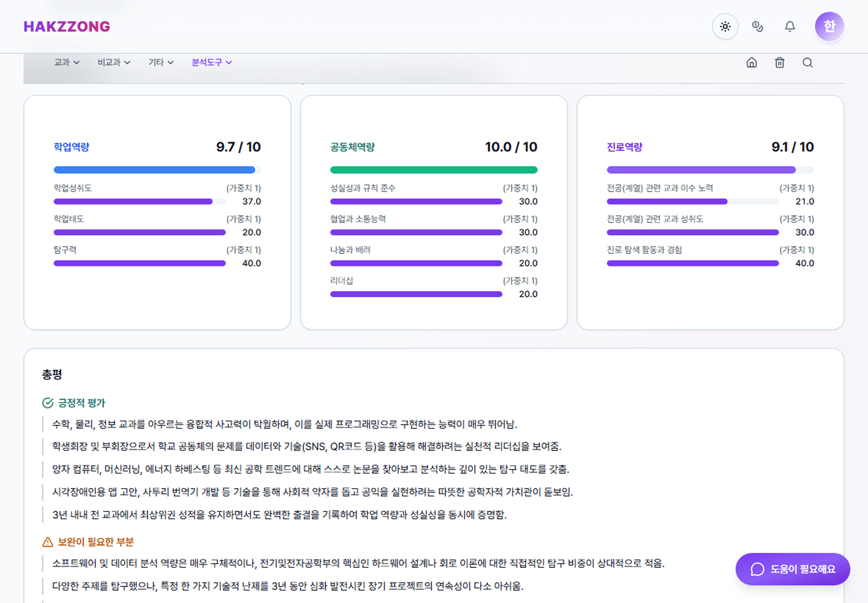Image resolution: width=868 pixels, height=603 pixels.
Task: Click the 긍정적 평가 check-circle icon
Action: pos(48,403)
